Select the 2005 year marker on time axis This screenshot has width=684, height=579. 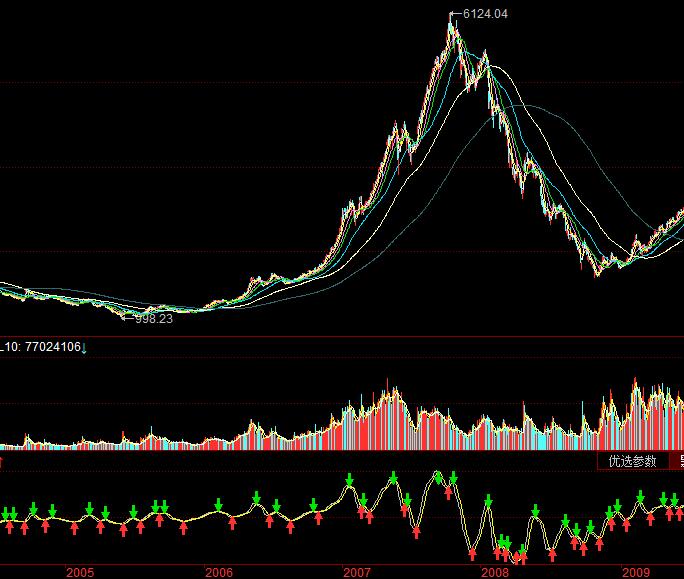[x=80, y=572]
